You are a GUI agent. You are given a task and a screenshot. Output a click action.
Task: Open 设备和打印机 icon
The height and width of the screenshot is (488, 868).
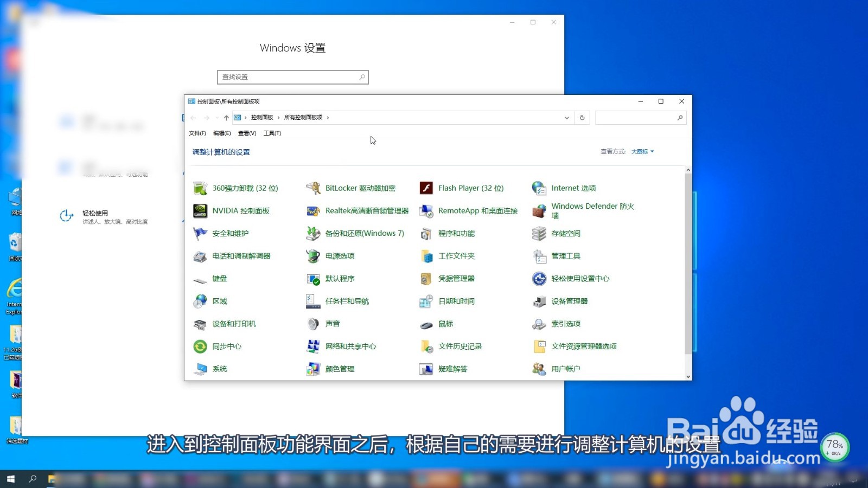pos(200,324)
